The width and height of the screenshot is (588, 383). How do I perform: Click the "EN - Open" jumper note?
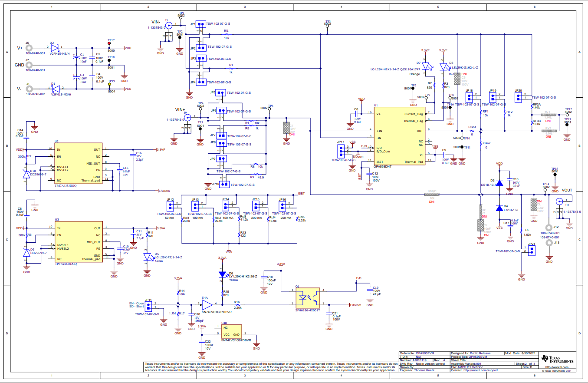[x=137, y=303]
